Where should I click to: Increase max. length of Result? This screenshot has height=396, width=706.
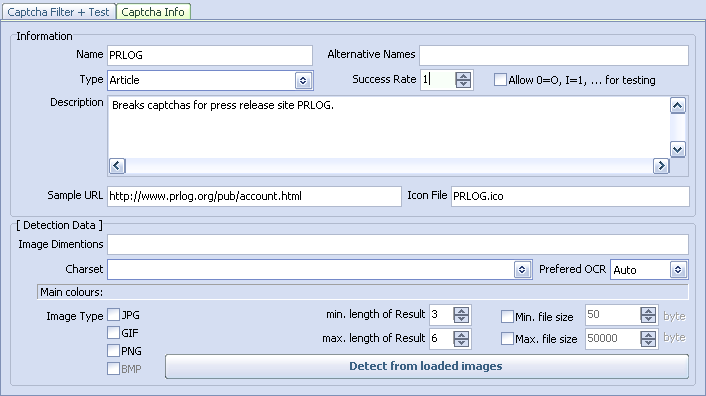click(461, 334)
